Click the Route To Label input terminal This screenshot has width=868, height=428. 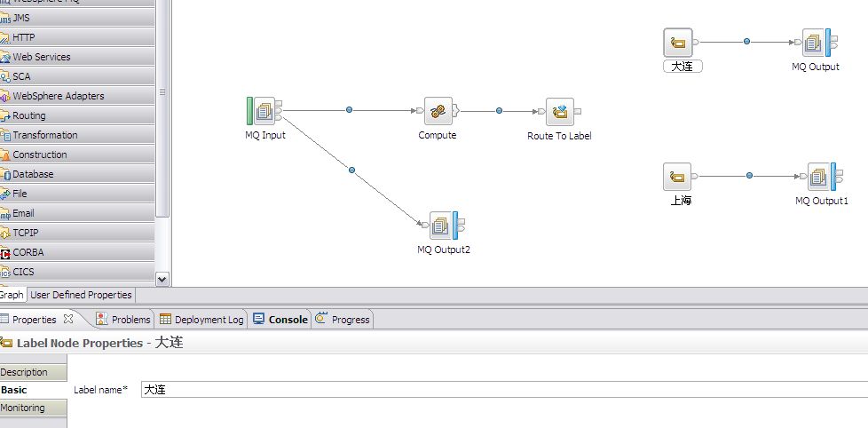(x=541, y=111)
